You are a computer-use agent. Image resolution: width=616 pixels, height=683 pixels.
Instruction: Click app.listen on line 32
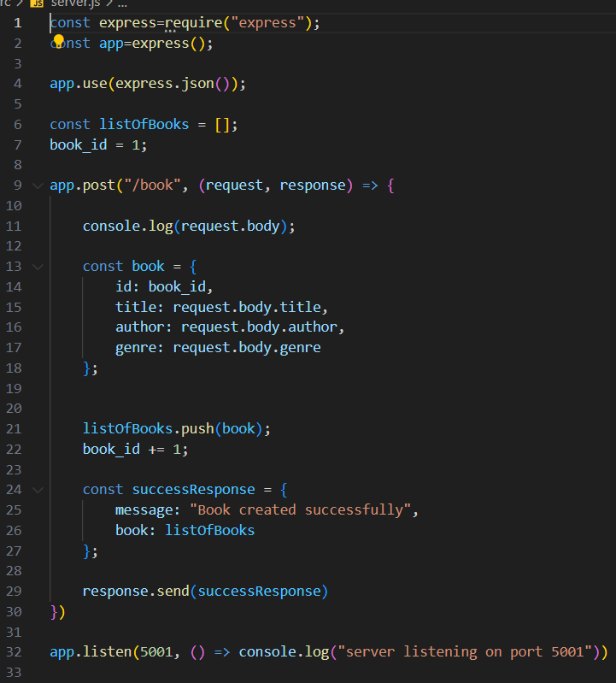91,652
